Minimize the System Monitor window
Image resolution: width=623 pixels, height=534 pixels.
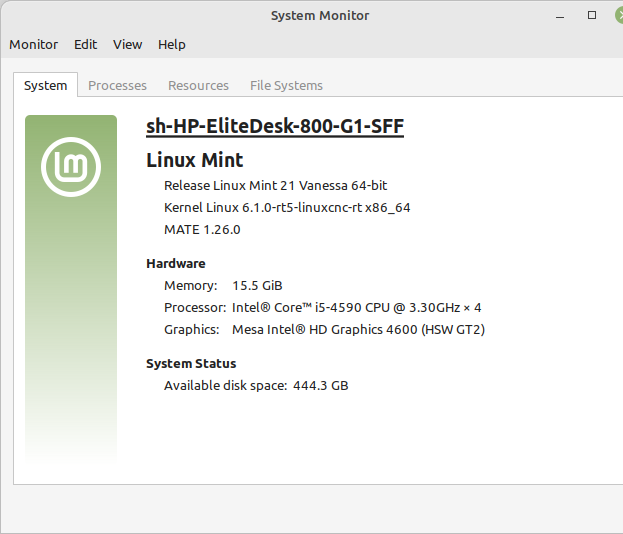click(x=560, y=16)
